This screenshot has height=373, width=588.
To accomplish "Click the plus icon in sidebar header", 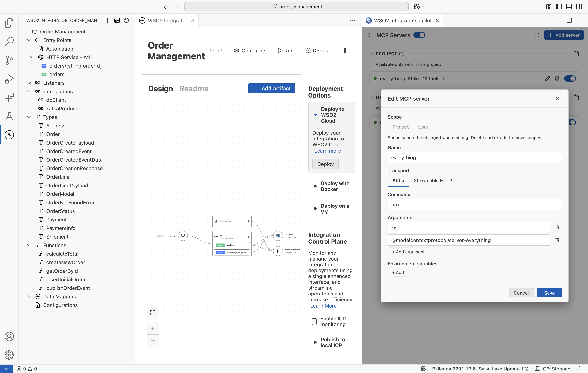I will [x=108, y=20].
